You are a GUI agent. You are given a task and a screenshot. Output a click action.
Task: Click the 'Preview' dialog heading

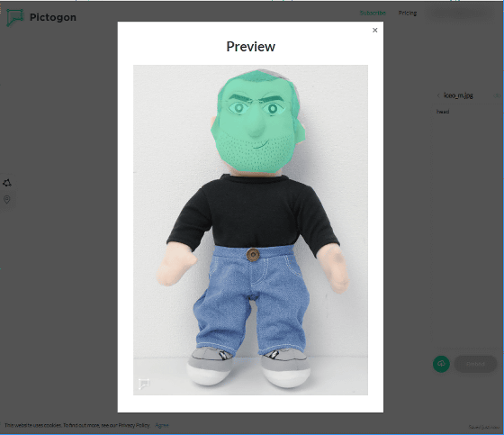tap(251, 47)
